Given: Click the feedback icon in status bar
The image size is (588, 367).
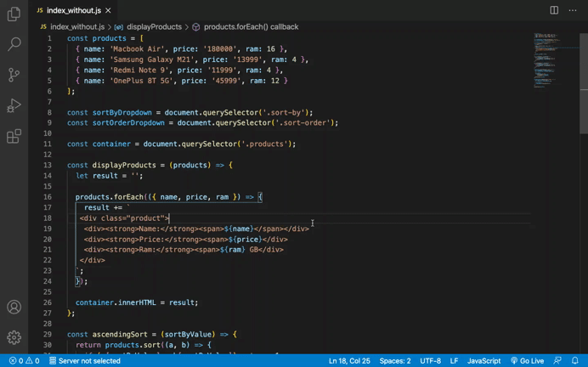Looking at the screenshot, I should coord(557,360).
